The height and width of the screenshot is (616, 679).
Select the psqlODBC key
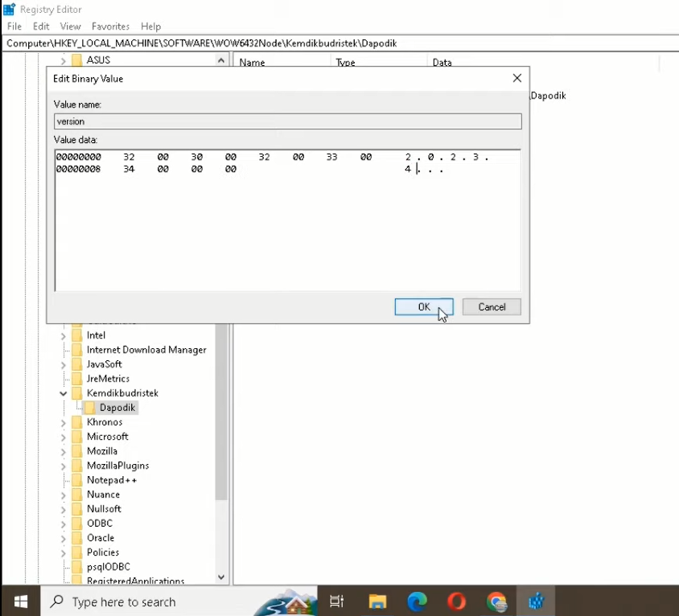point(109,567)
